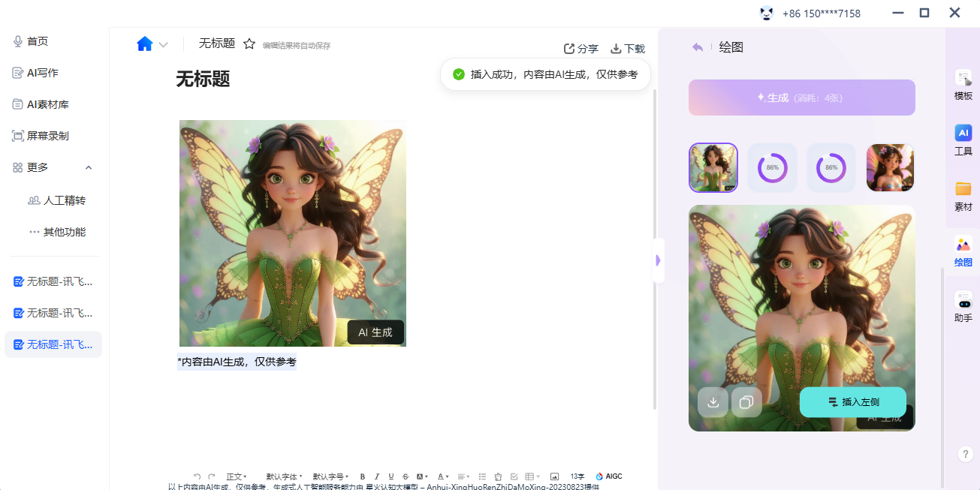Download the generated image in preview
This screenshot has width=980, height=490.
click(x=713, y=402)
